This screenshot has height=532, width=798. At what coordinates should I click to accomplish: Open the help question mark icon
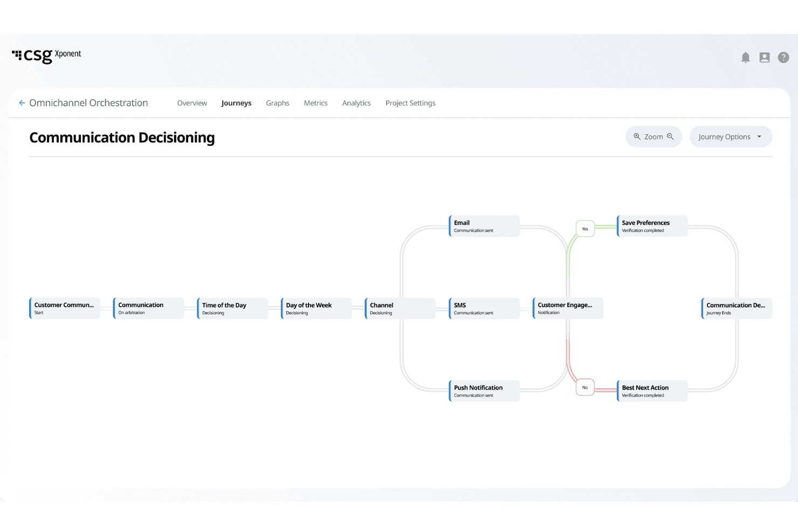pos(783,58)
